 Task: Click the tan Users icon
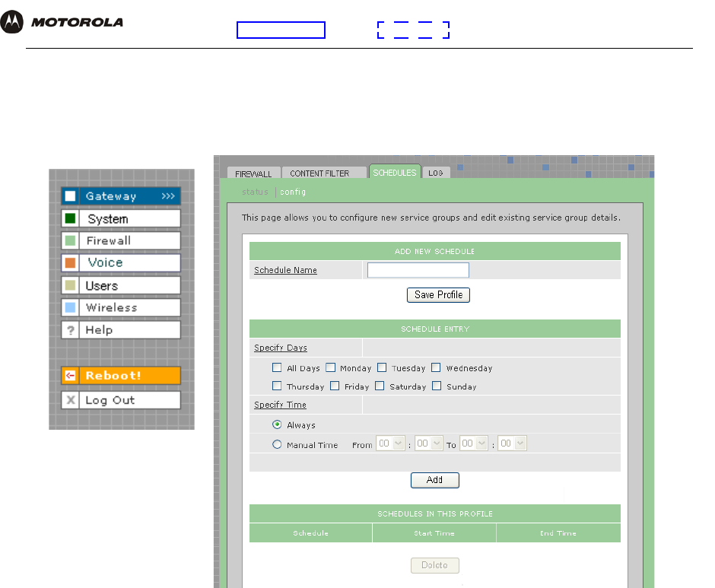coord(70,285)
